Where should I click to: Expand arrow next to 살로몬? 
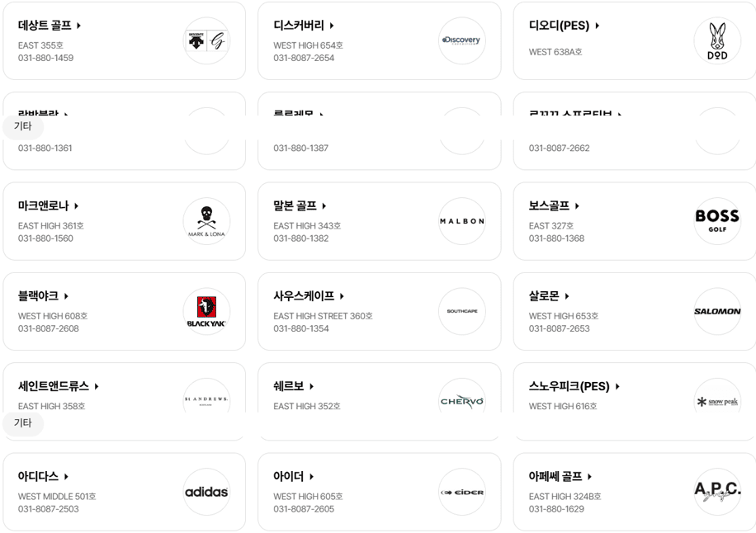tap(567, 296)
